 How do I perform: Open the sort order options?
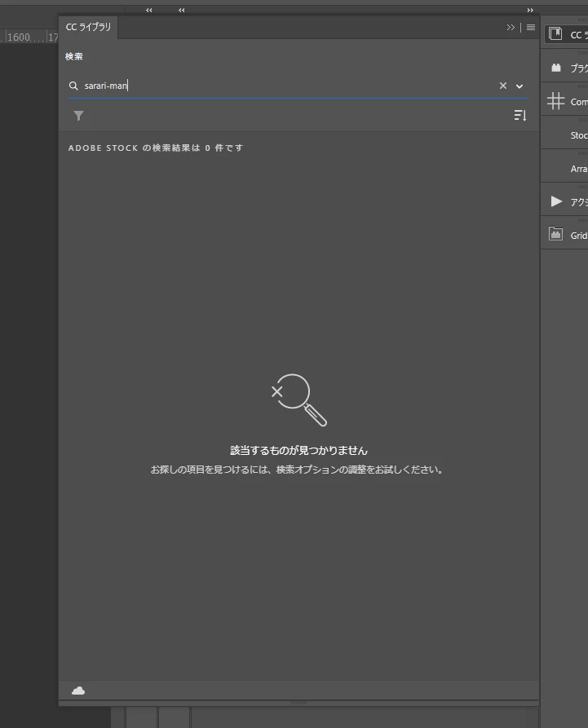(x=520, y=115)
